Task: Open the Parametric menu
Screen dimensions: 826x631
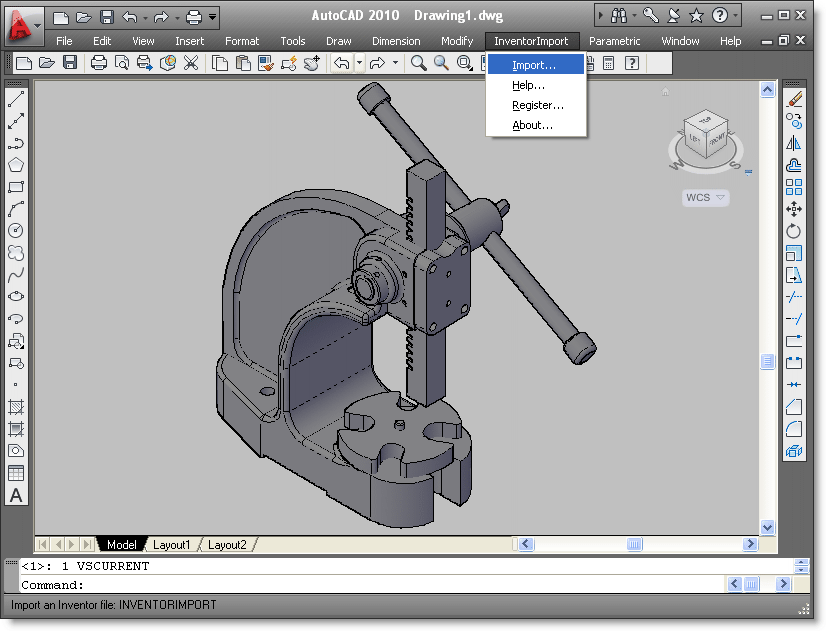Action: [614, 41]
